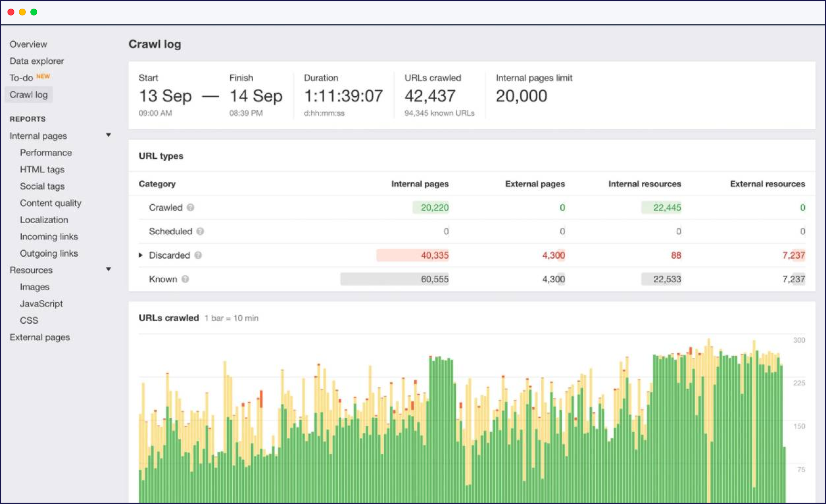Image resolution: width=826 pixels, height=504 pixels.
Task: Collapse the Resources section arrow
Action: coord(108,269)
